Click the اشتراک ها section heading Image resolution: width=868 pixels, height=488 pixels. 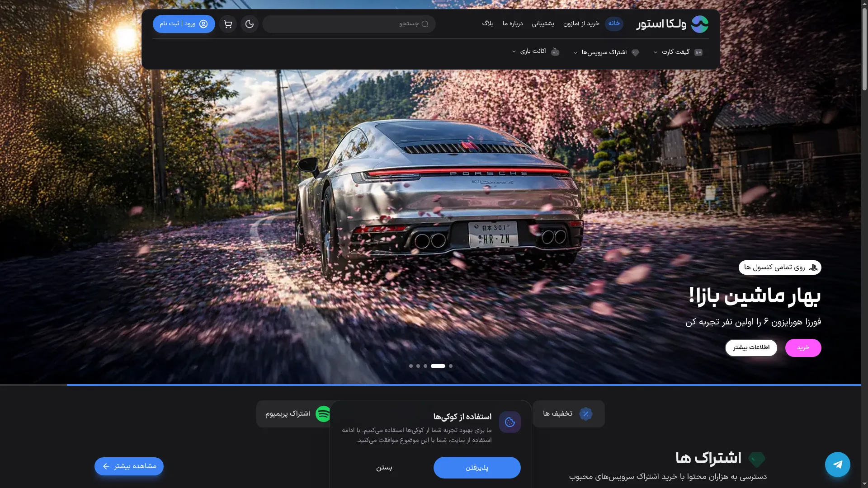pyautogui.click(x=708, y=458)
